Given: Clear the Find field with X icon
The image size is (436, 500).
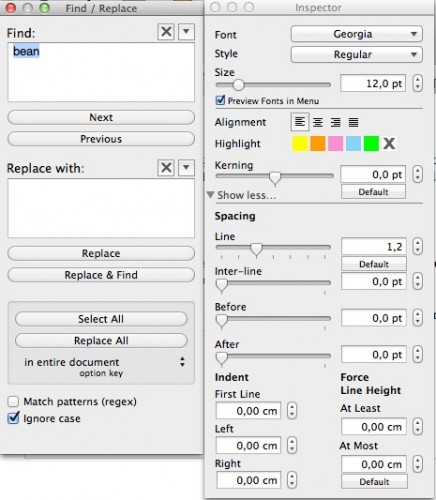Looking at the screenshot, I should [x=166, y=32].
